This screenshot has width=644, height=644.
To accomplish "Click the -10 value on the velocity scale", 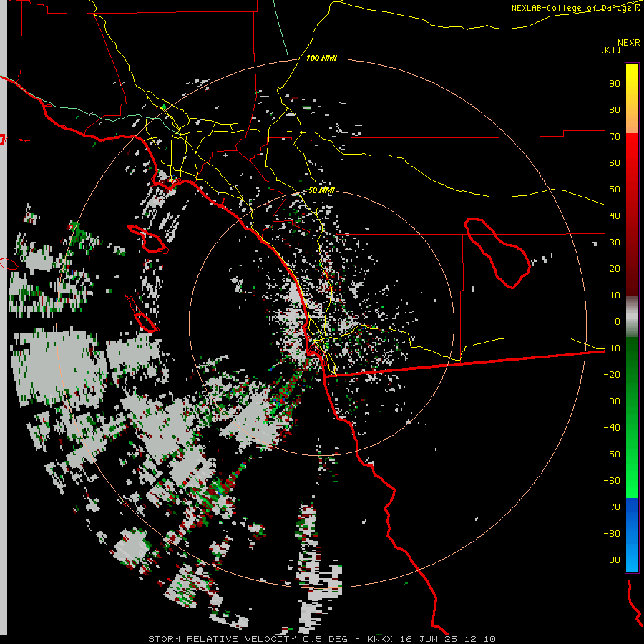I will coord(612,348).
